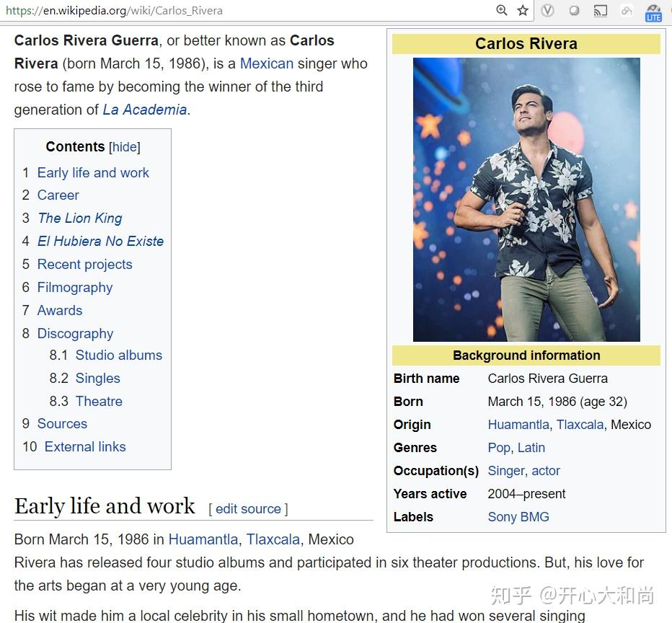Jump to Sources section
Viewport: 672px width, 623px height.
(x=62, y=424)
